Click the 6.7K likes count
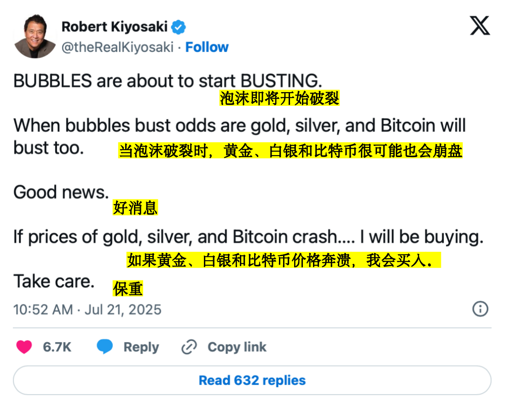Viewport: 510px width, 420px height. (57, 347)
